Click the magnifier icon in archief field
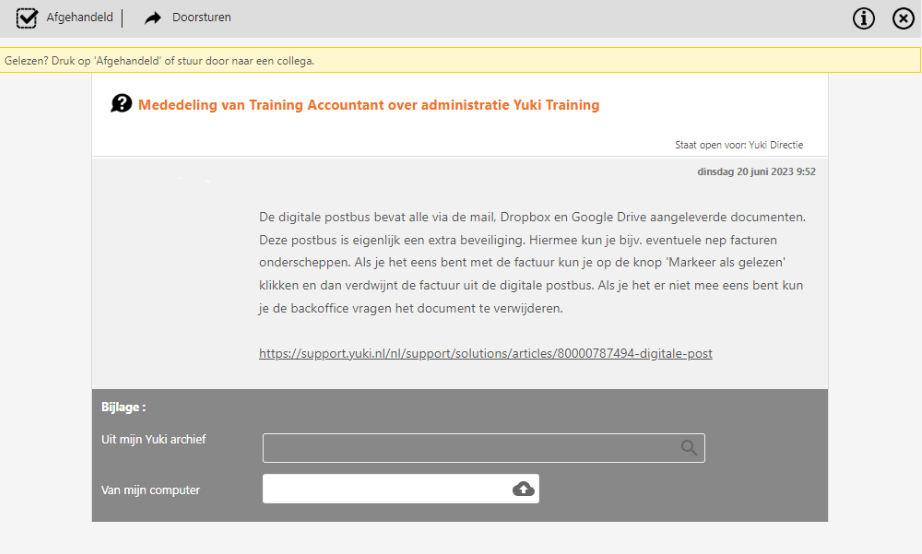922x554 pixels. [689, 448]
